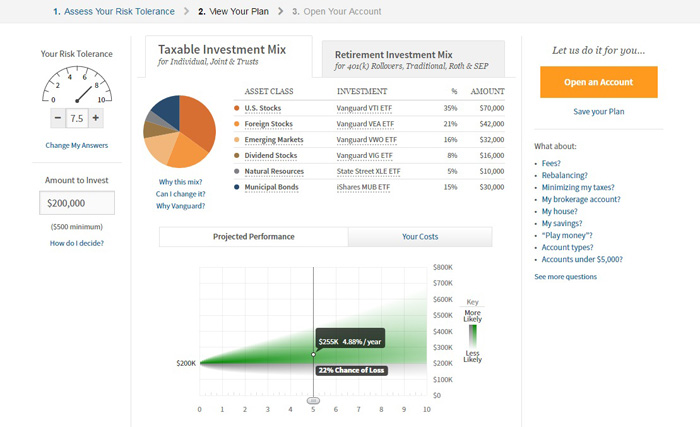The image size is (700, 427).
Task: Increase risk tolerance with plus button
Action: (96, 118)
